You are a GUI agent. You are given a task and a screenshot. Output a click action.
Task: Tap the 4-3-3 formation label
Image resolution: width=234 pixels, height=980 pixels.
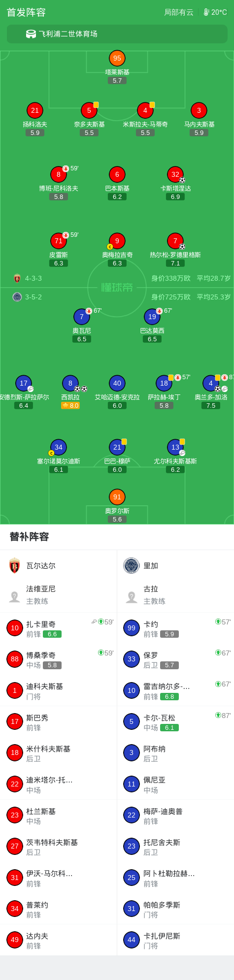(33, 278)
